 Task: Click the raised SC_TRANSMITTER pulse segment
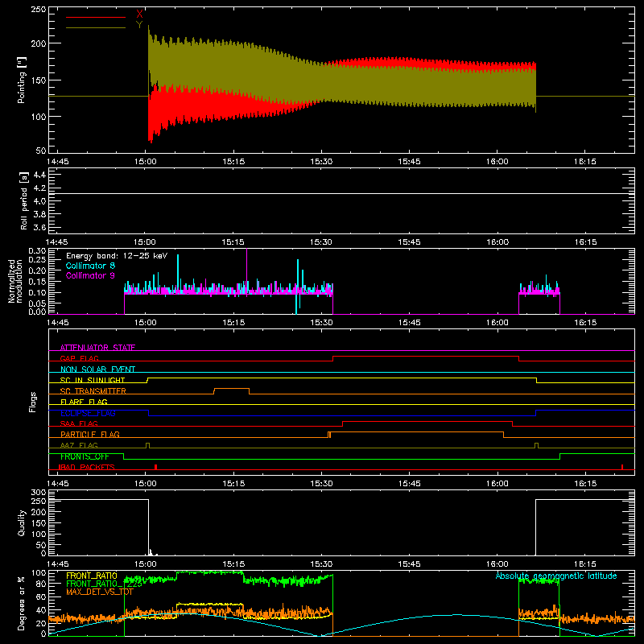point(231,388)
